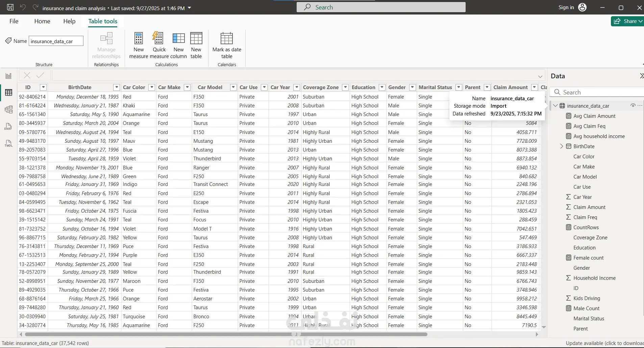This screenshot has width=644, height=348.
Task: Toggle visibility eye for insurance_data_car table
Action: tap(633, 106)
